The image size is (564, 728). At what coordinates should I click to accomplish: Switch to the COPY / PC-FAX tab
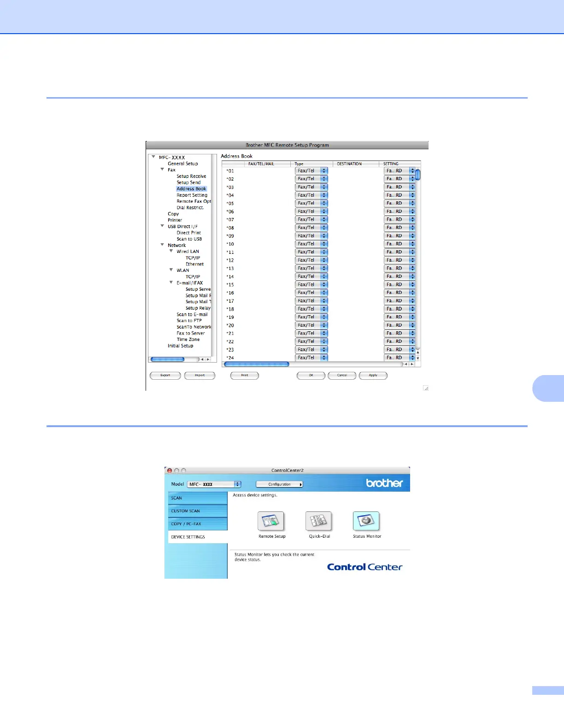pyautogui.click(x=198, y=524)
